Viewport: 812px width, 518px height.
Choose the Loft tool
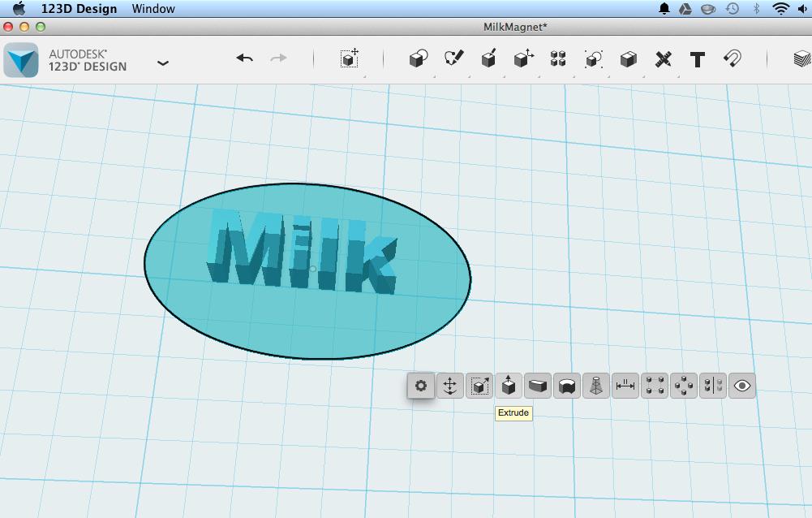coord(596,386)
